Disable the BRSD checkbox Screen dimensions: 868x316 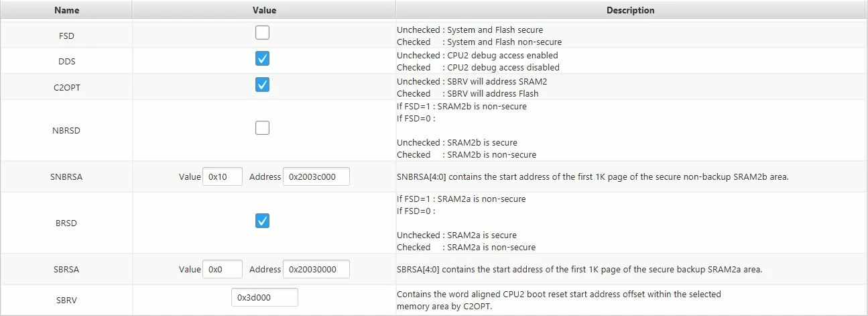coord(263,221)
